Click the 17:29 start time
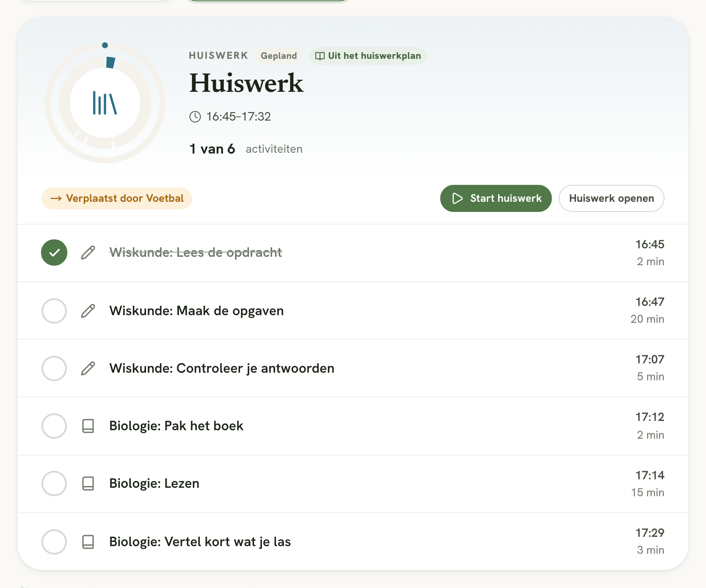The width and height of the screenshot is (706, 588). [x=650, y=533]
